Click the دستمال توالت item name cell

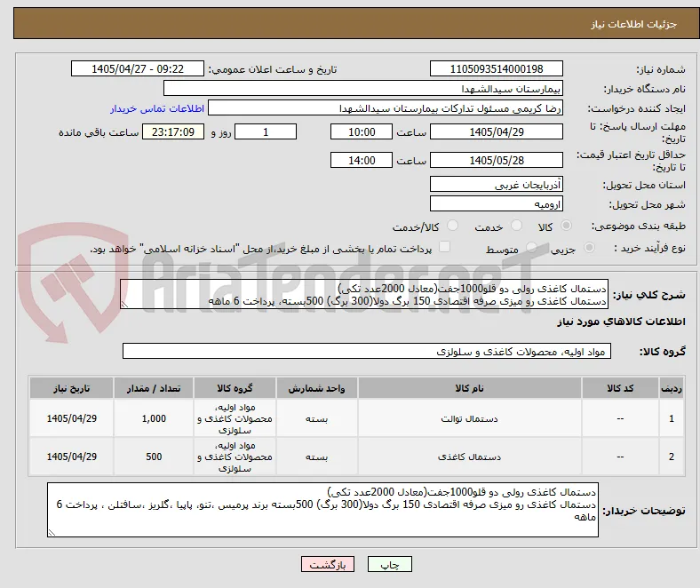tap(470, 418)
